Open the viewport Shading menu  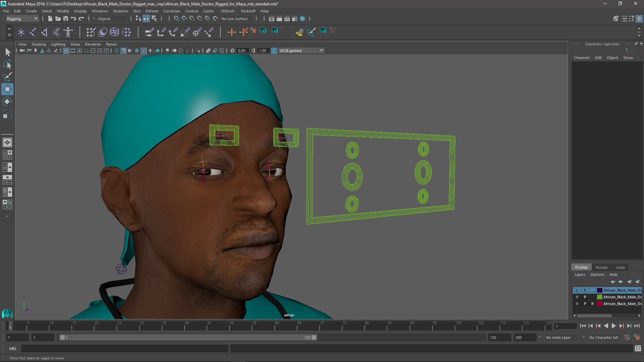tap(39, 44)
